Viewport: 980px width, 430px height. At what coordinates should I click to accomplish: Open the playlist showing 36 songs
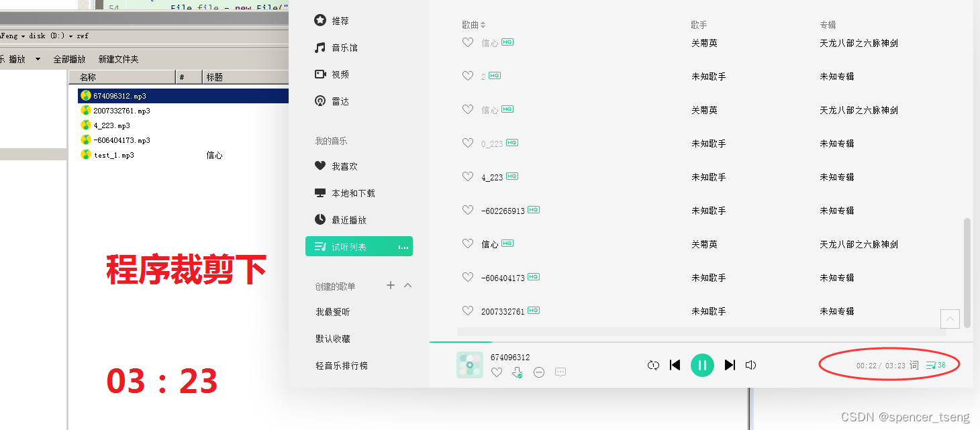tap(933, 365)
